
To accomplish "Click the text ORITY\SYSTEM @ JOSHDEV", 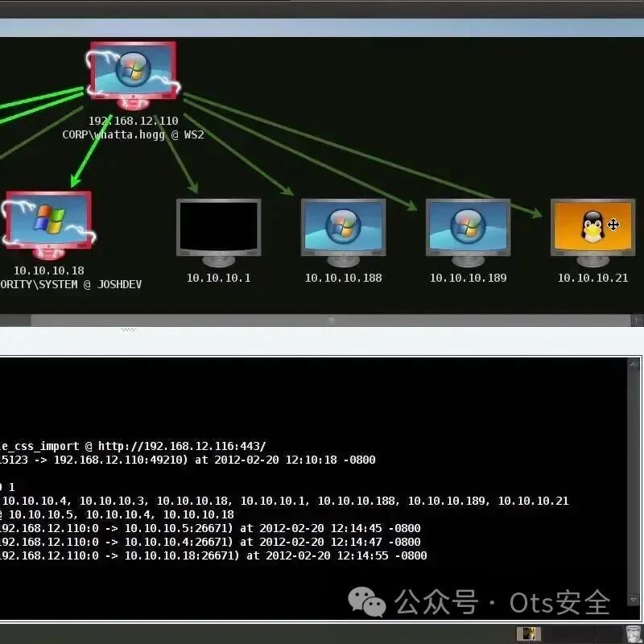I will (x=71, y=284).
